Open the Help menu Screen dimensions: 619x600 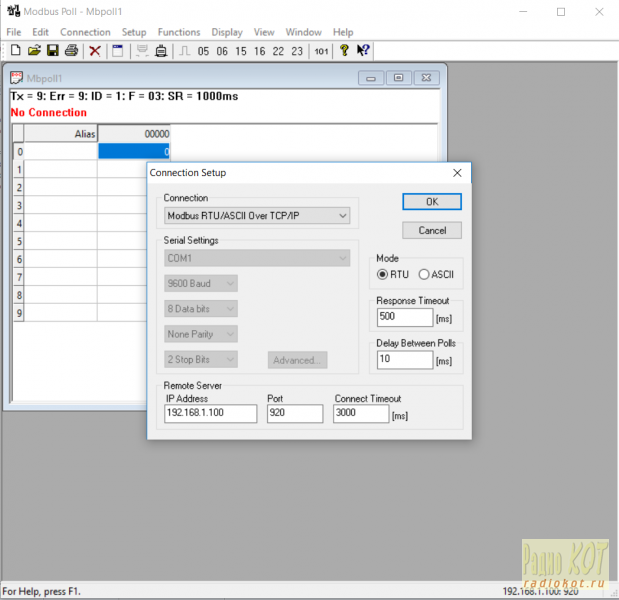coord(343,32)
